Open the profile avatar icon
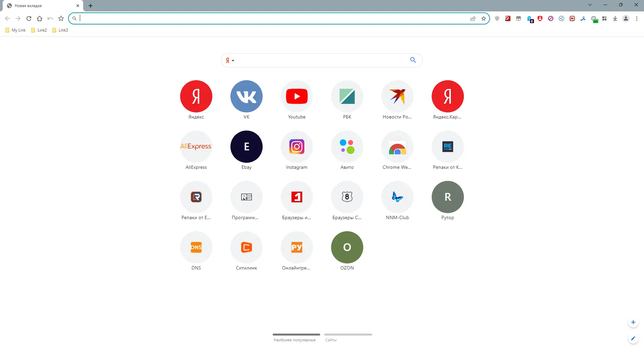The width and height of the screenshot is (644, 349). coord(626,18)
